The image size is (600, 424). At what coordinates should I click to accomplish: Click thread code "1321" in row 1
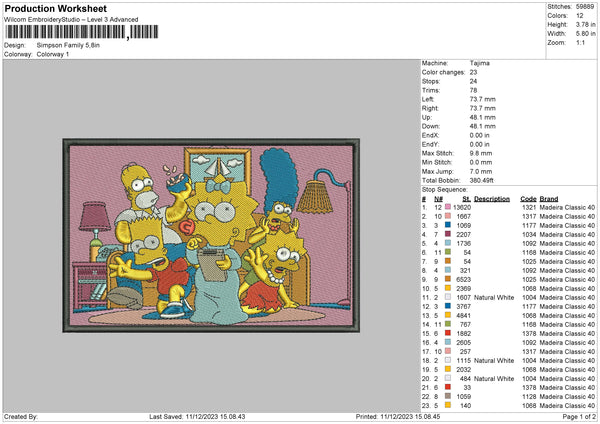click(x=529, y=207)
